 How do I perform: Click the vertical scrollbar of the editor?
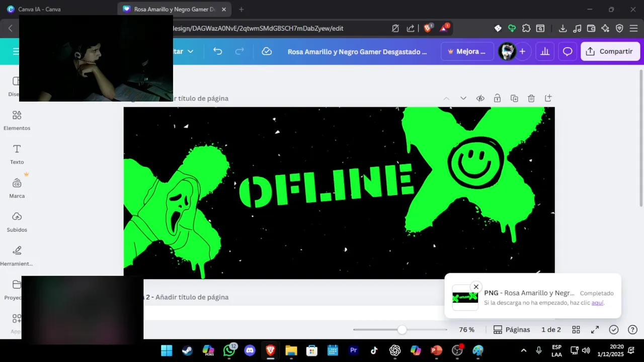[x=641, y=137]
